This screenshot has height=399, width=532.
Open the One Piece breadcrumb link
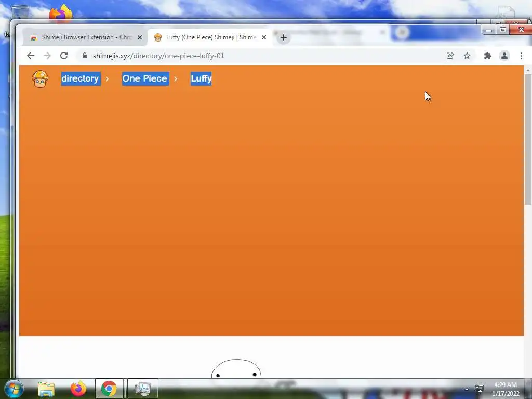(145, 79)
